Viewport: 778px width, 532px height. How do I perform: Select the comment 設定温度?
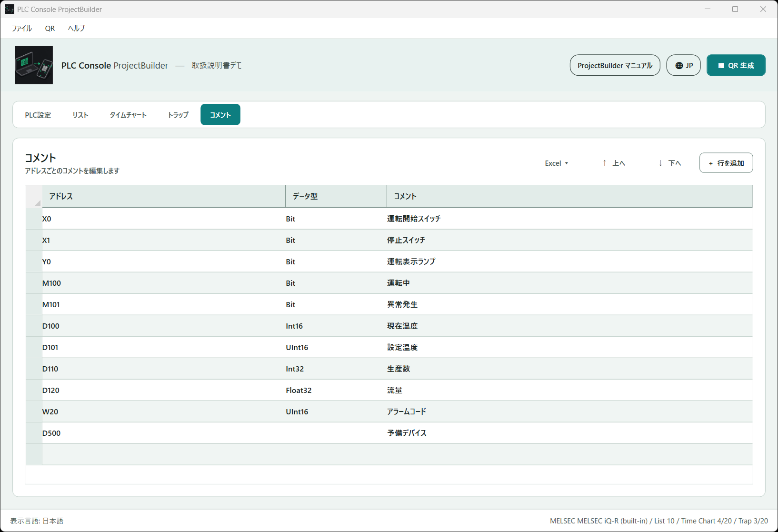pos(570,347)
